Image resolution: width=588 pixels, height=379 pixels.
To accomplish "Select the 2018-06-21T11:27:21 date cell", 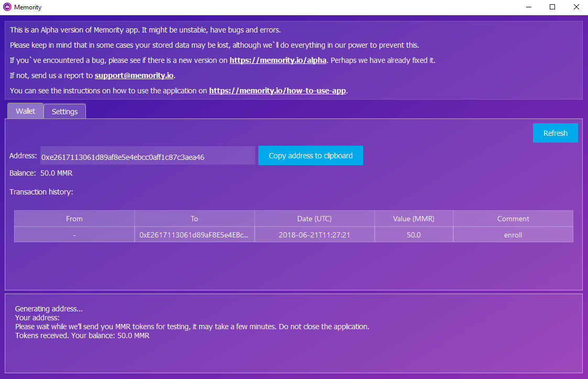I will 314,235.
